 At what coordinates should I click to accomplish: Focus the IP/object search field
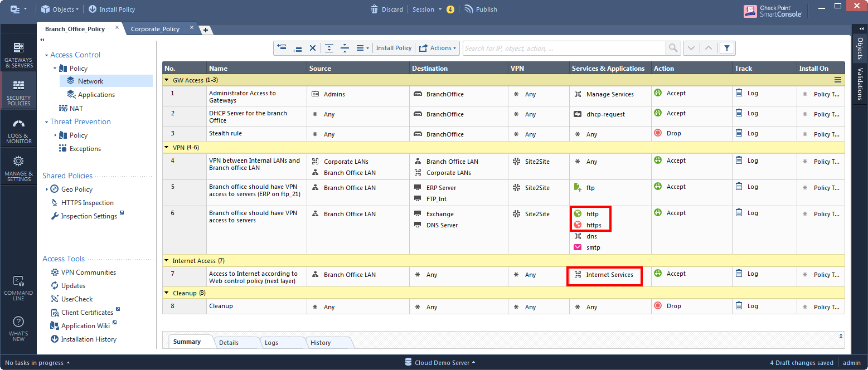pos(565,48)
